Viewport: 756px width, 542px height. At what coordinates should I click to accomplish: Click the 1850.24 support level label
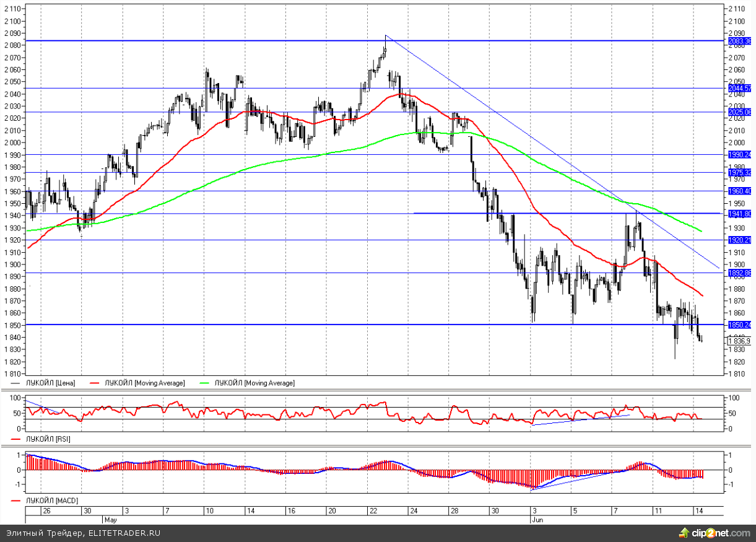point(739,325)
